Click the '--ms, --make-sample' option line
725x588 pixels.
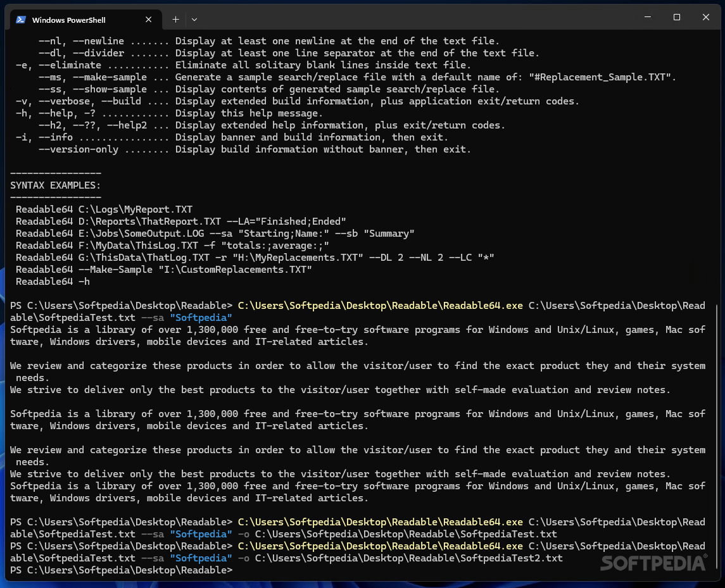pos(357,77)
